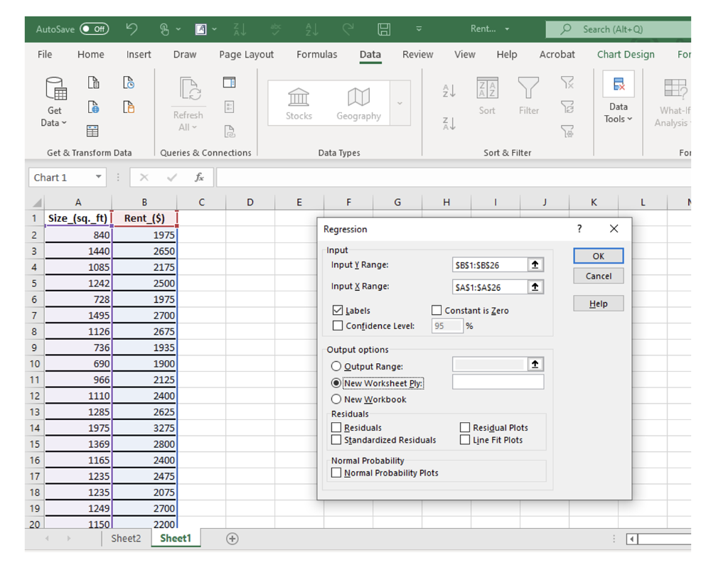Screen dimensions: 728x570
Task: Click collapse icon for Input Y Range
Action: 535,265
